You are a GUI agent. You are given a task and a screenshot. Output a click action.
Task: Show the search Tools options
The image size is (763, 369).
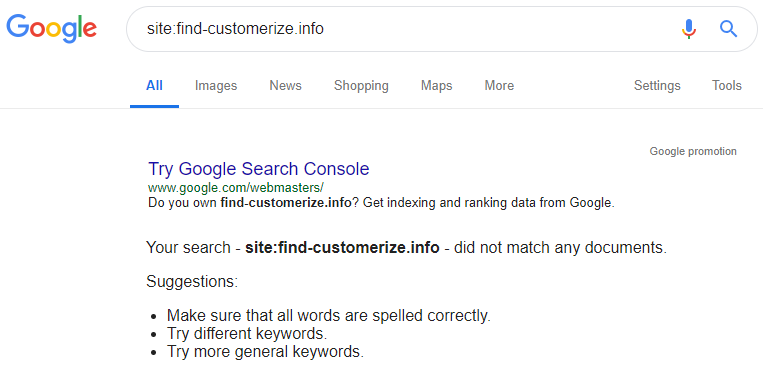tap(727, 86)
